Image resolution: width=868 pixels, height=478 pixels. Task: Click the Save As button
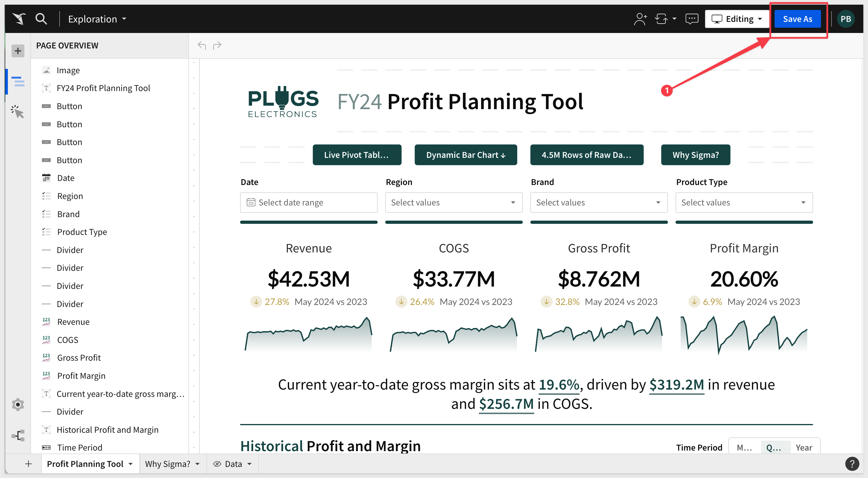click(797, 19)
